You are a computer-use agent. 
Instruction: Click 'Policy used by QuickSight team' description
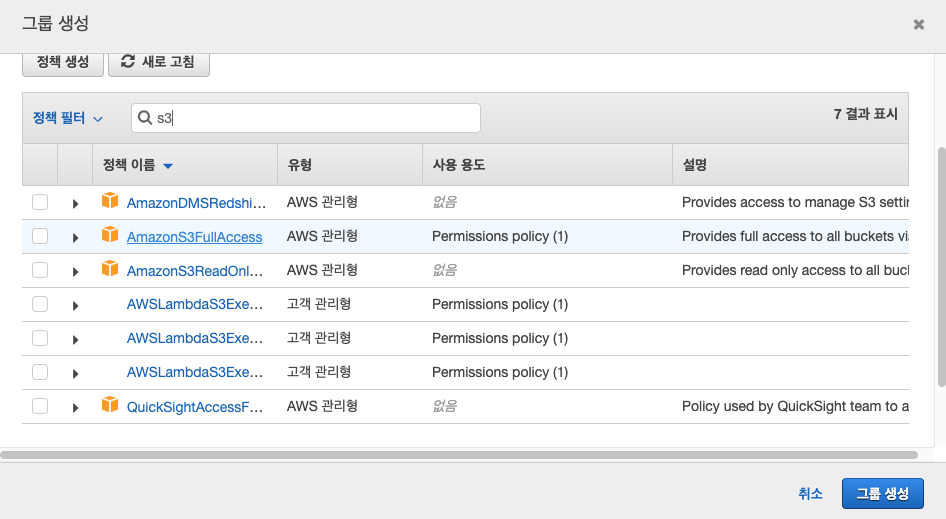pyautogui.click(x=795, y=407)
